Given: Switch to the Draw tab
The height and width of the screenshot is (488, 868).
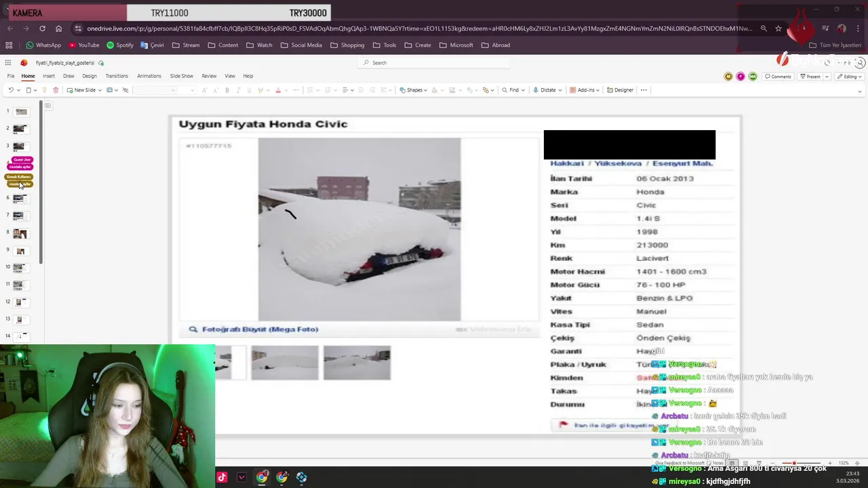Looking at the screenshot, I should pos(68,76).
